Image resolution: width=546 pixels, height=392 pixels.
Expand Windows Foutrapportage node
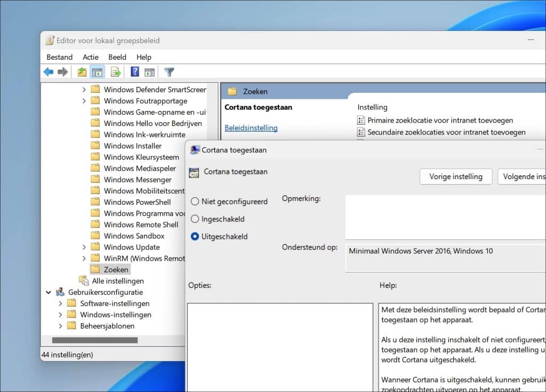pos(84,101)
